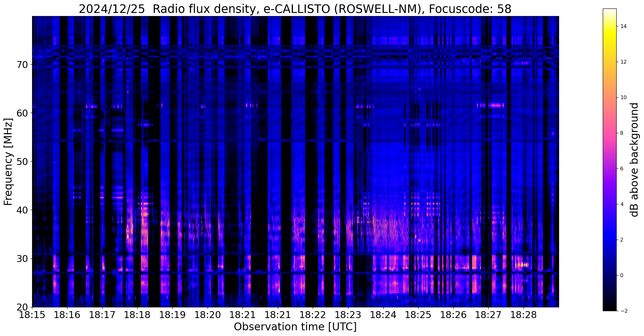This screenshot has height=336, width=644.
Task: Select the 18:23 time tick label
Action: pyautogui.click(x=348, y=315)
